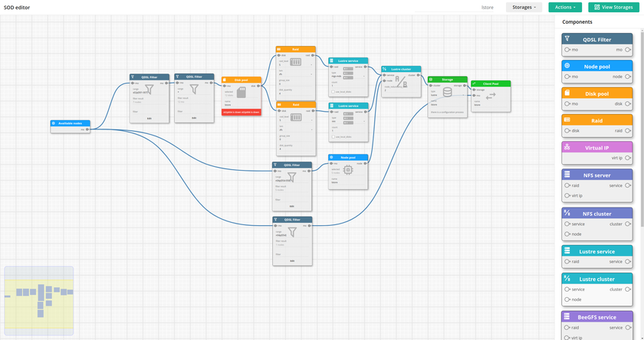Select the QDSL Filter component in the panel
Viewport: 644px width, 340px height.
coord(597,38)
